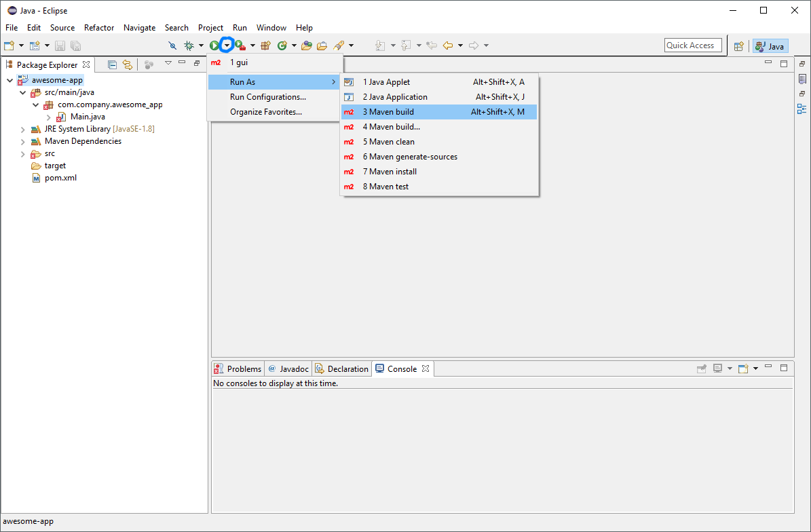Screen dimensions: 811x532
Task: Toggle Link with Editor in Package Explorer
Action: (x=127, y=64)
